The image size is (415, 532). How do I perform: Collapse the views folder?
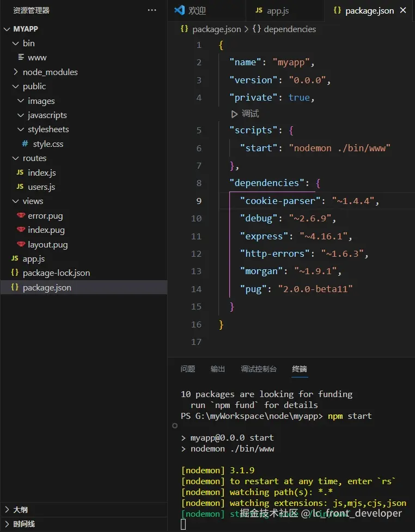pyautogui.click(x=15, y=201)
